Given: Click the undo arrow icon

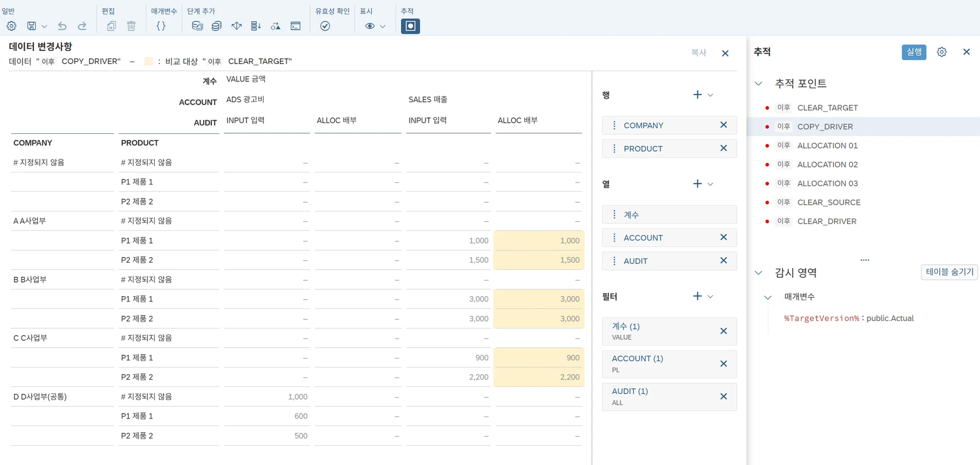Looking at the screenshot, I should click(62, 26).
